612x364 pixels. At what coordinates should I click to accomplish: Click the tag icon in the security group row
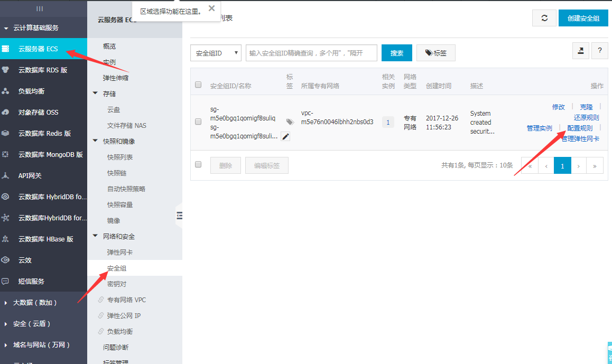click(290, 122)
